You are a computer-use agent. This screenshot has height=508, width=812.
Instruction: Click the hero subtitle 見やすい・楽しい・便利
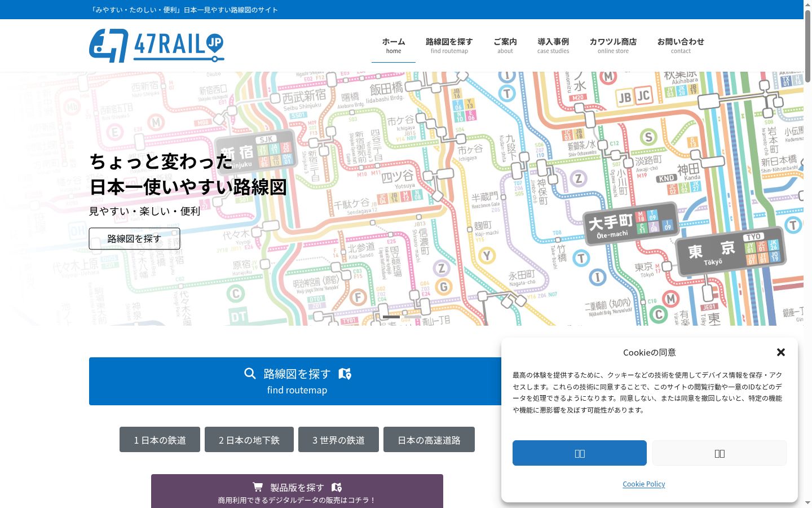click(x=145, y=211)
